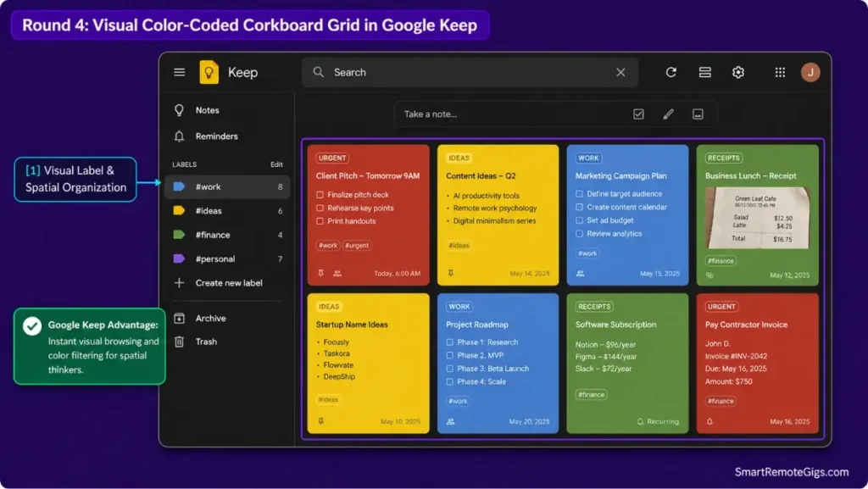Open the hamburger main menu

coord(180,73)
